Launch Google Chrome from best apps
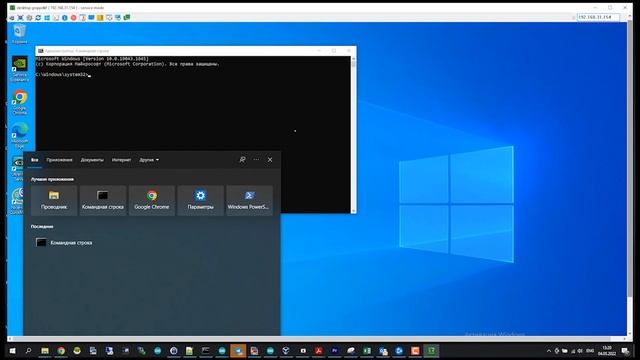The image size is (640, 360). point(152,200)
